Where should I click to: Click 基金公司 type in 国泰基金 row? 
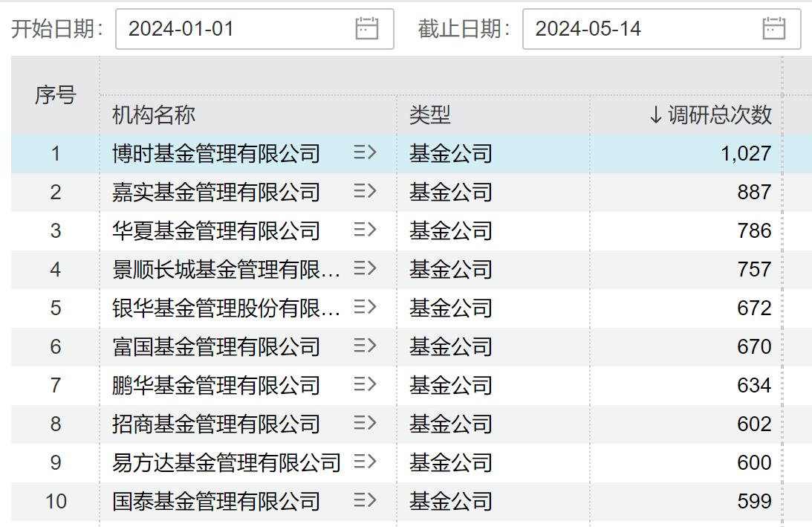coord(450,502)
